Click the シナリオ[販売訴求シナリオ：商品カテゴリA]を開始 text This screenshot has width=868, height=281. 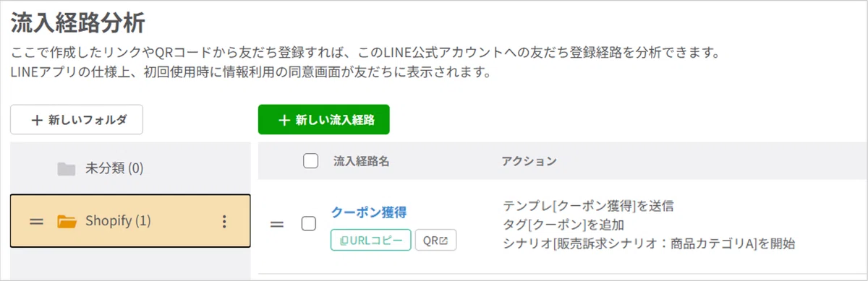(649, 244)
